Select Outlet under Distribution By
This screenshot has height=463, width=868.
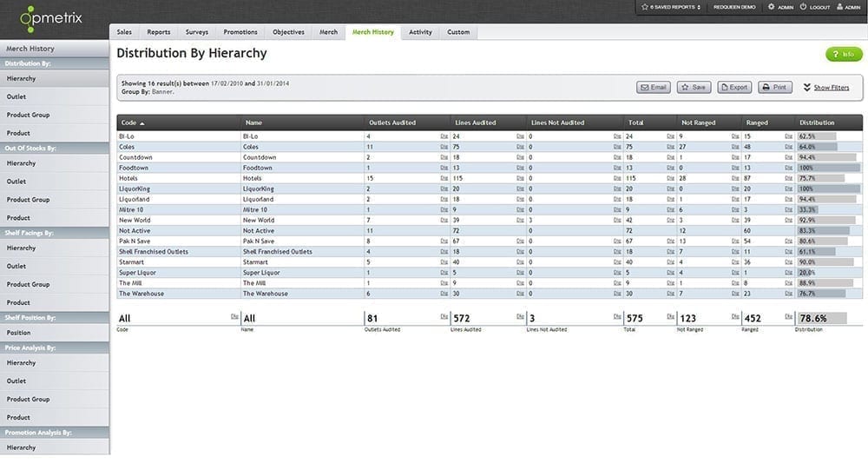54,97
